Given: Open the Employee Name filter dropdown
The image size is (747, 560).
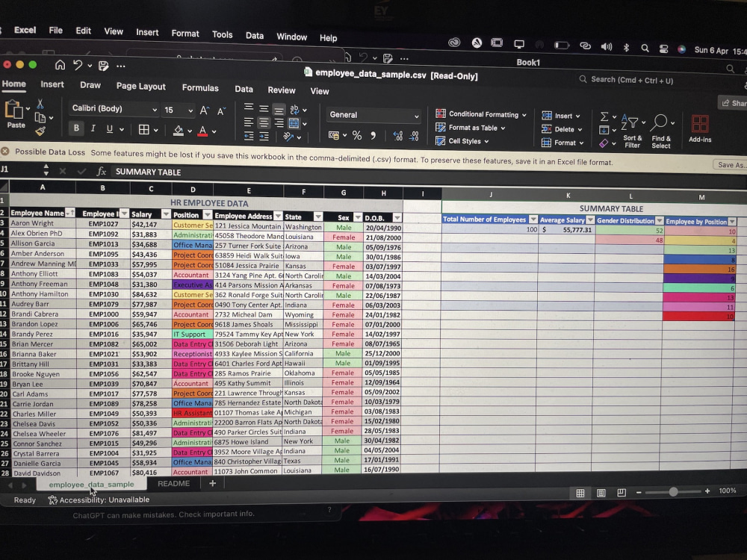Looking at the screenshot, I should (x=70, y=213).
